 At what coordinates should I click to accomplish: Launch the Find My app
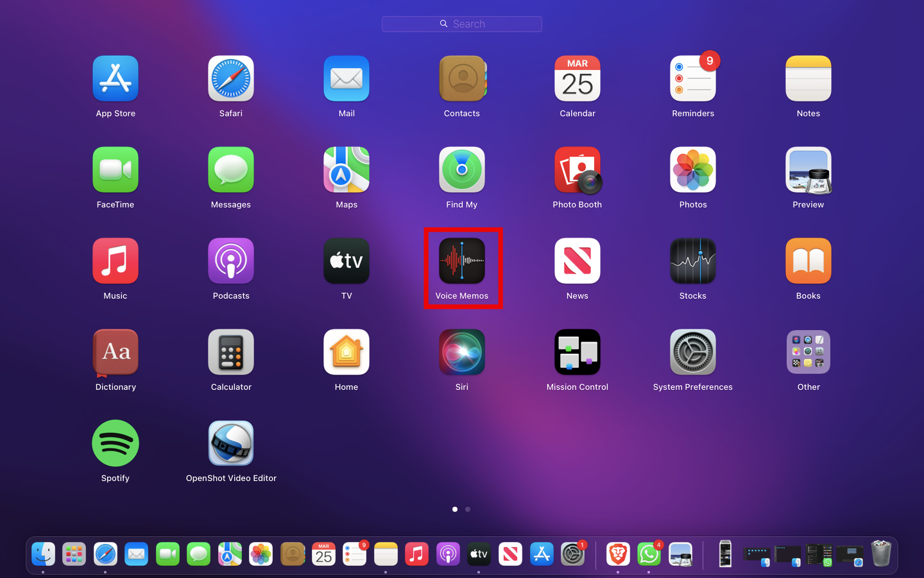pos(462,170)
